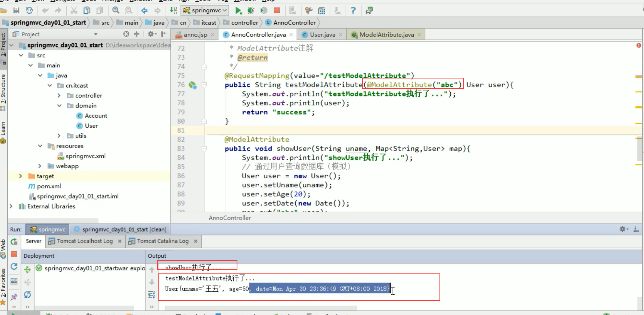Toggle fold marker at line 76
644x315 pixels.
(204, 85)
